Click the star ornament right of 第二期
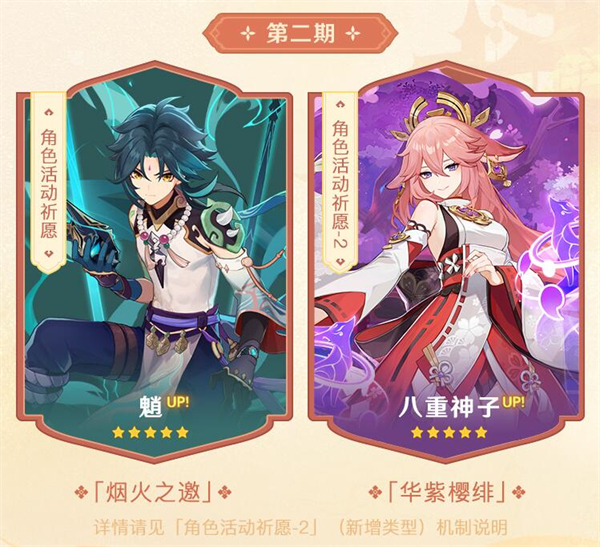The image size is (600, 547). click(x=352, y=34)
